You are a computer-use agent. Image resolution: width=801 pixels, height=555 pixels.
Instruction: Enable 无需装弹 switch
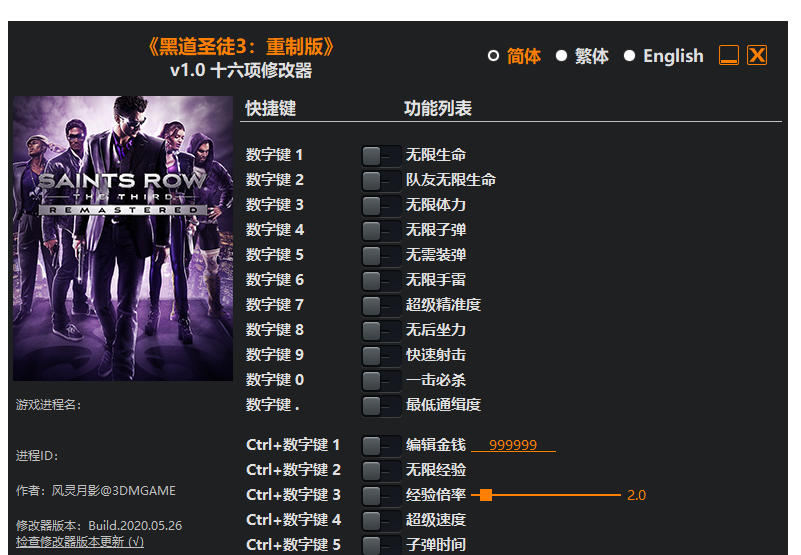pos(381,256)
